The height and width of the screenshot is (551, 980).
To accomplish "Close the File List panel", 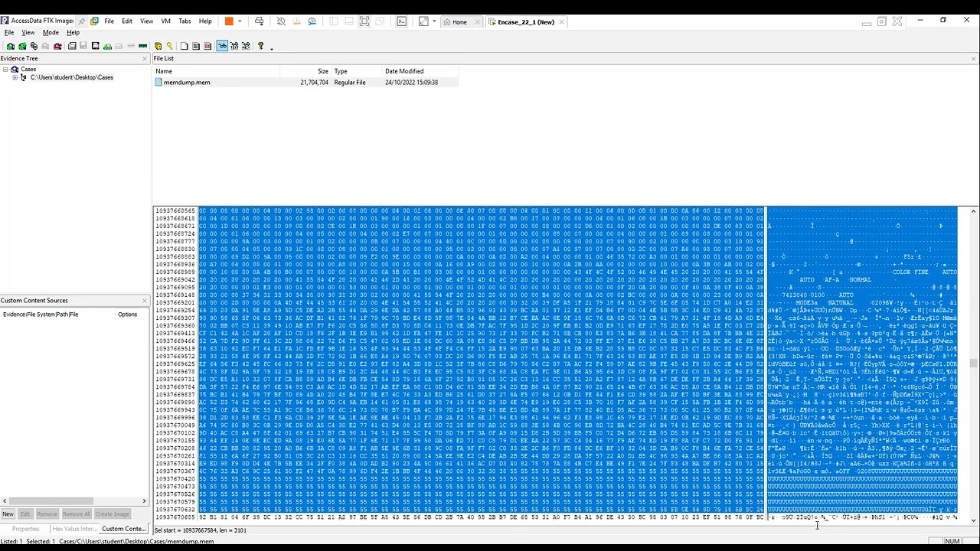I will pos(974,58).
